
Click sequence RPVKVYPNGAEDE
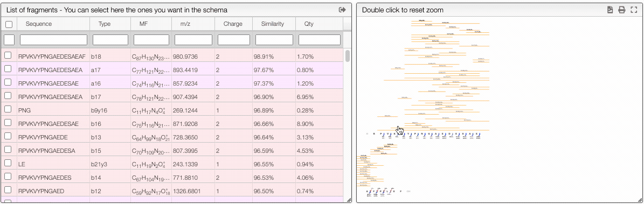point(43,137)
